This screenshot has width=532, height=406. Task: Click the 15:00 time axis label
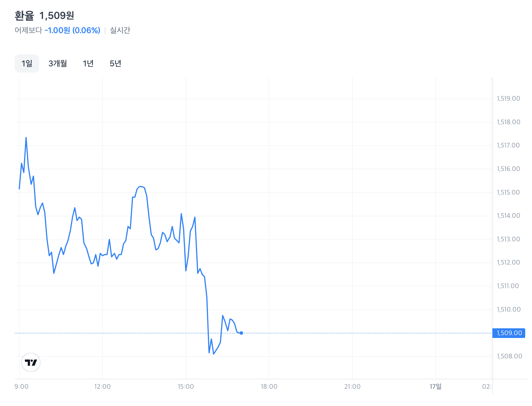point(186,386)
